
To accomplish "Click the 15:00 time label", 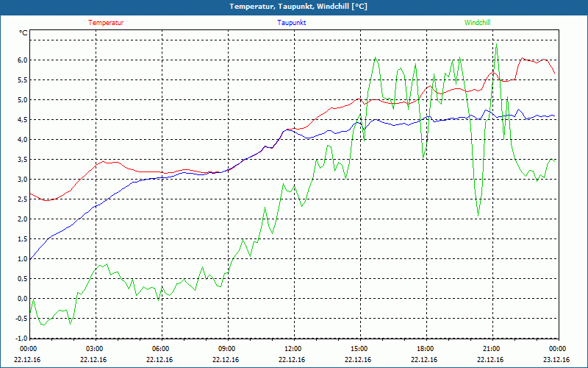I will click(x=359, y=349).
